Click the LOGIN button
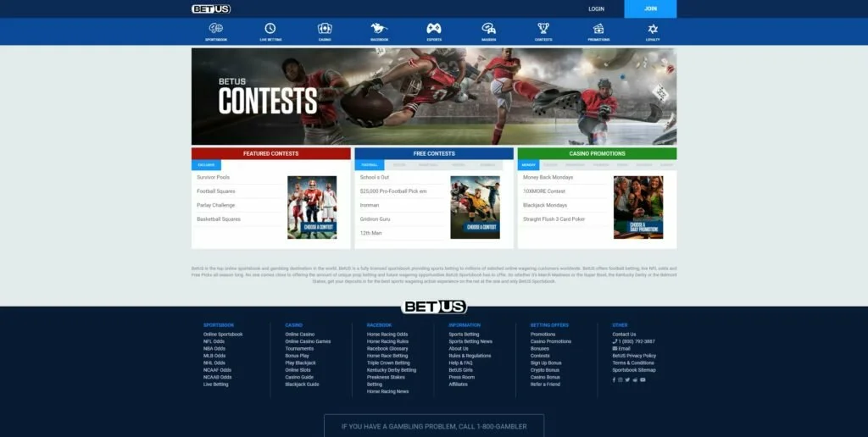 (596, 8)
